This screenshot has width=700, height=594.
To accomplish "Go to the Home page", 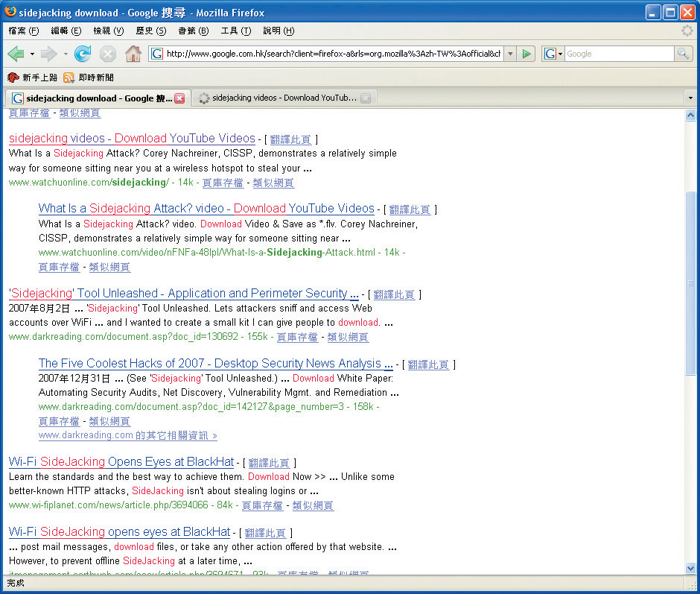I will (133, 54).
